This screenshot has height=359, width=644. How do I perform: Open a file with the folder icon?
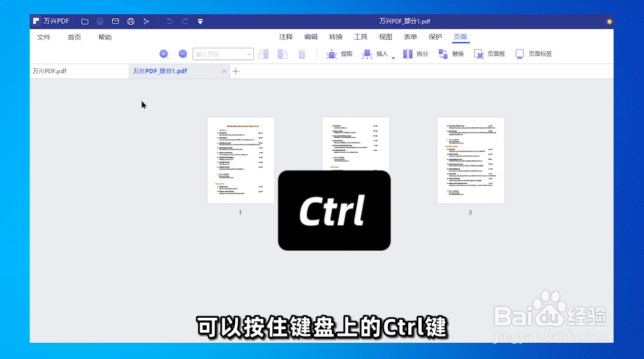85,22
